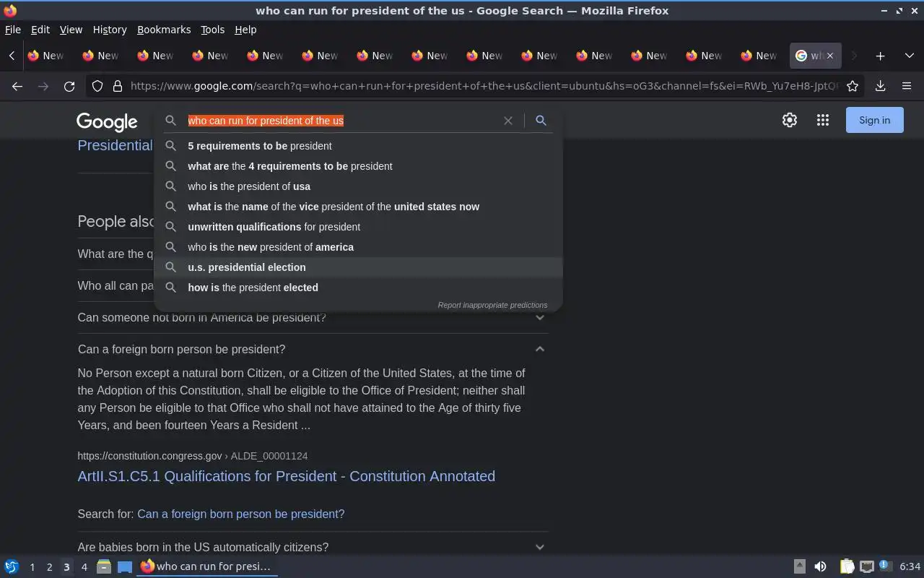Open a new tab with plus button
The image size is (924, 578).
[x=881, y=56]
